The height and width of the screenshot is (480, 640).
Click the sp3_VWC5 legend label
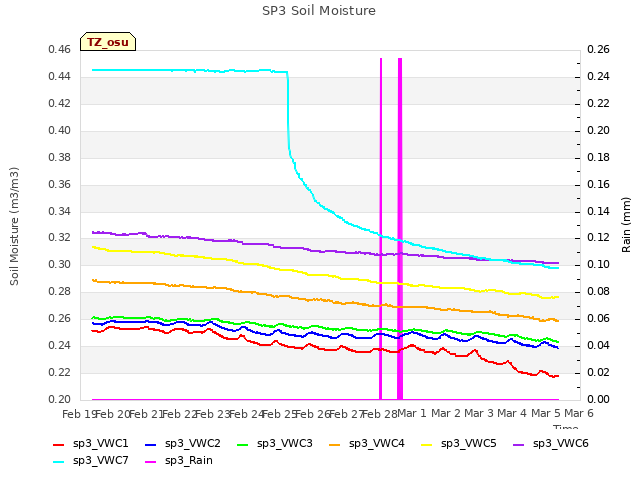point(469,443)
